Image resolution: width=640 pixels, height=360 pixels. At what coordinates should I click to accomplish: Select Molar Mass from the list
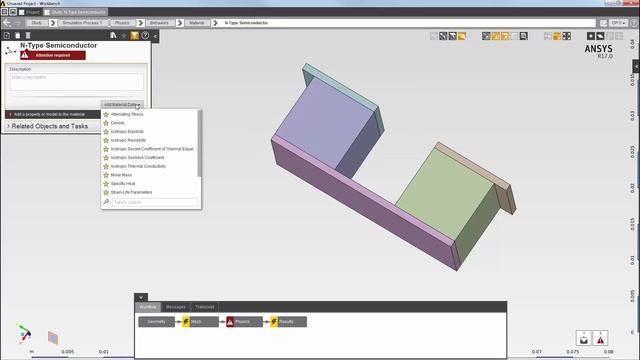pyautogui.click(x=121, y=175)
